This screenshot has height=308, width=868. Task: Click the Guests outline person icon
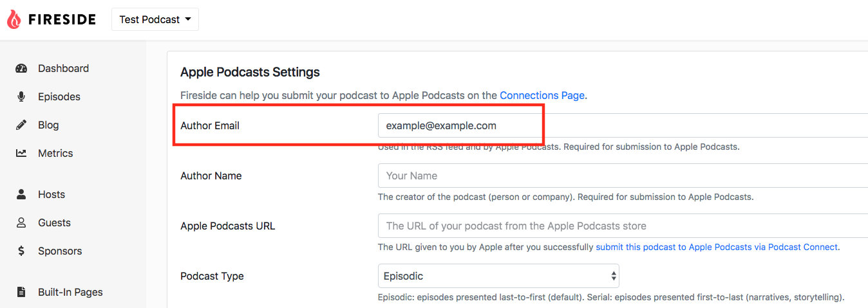tap(21, 222)
